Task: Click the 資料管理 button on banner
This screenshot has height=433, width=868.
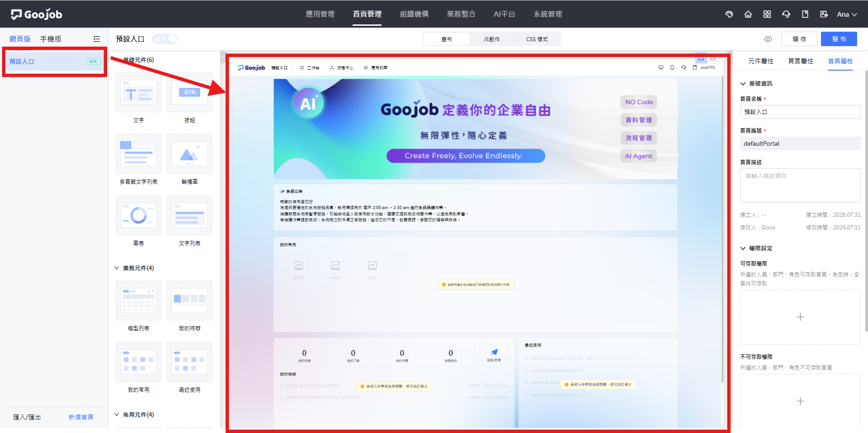Action: tap(639, 120)
